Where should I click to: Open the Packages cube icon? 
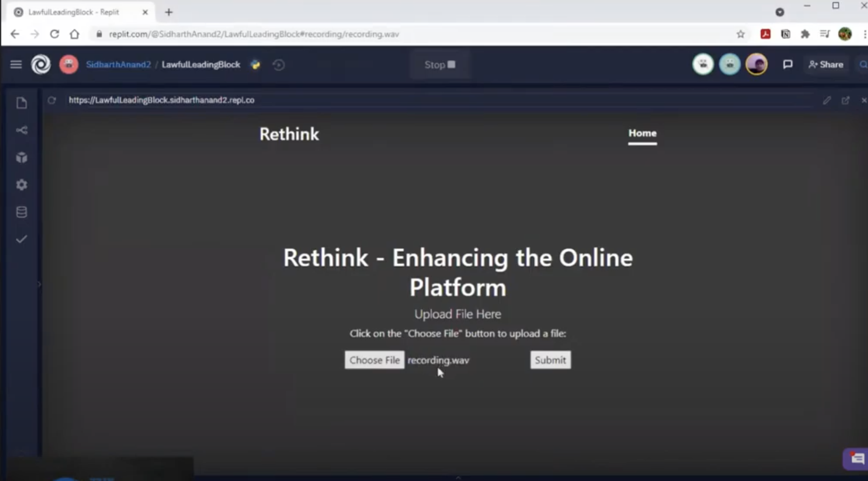(x=22, y=157)
